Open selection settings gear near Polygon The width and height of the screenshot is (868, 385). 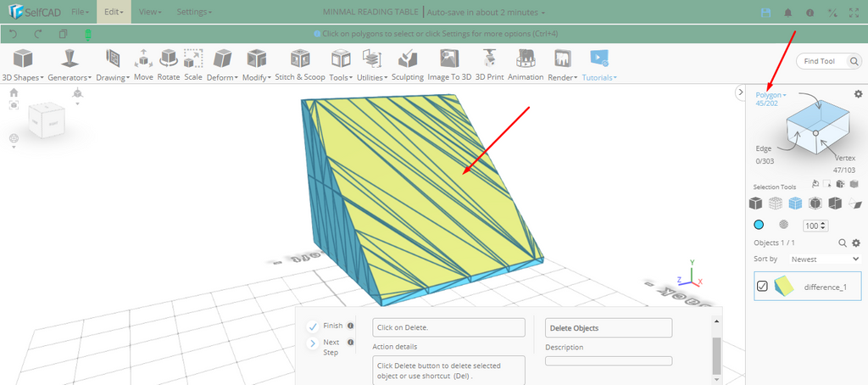point(859,94)
